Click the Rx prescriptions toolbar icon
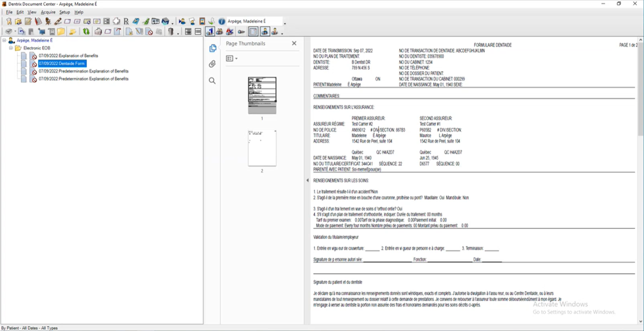 pos(126,21)
